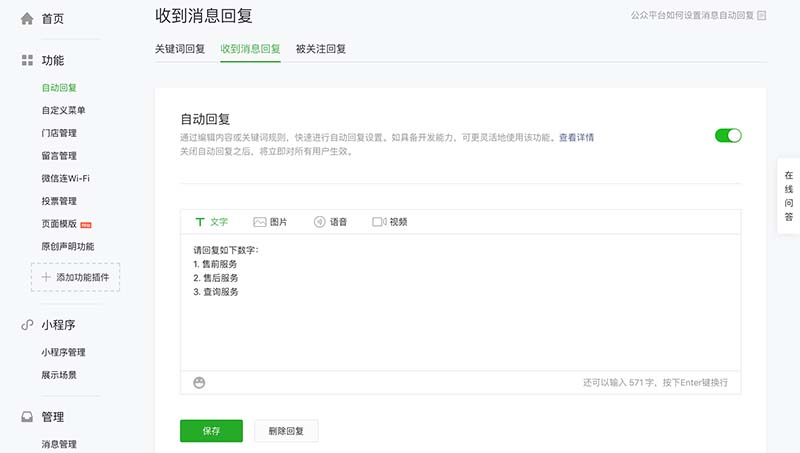The height and width of the screenshot is (453, 800).
Task: Click the 管理 section heading
Action: pyautogui.click(x=53, y=417)
